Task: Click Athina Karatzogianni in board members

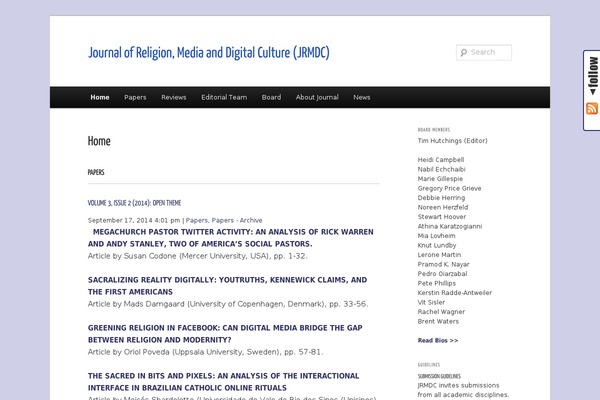Action: point(450,226)
